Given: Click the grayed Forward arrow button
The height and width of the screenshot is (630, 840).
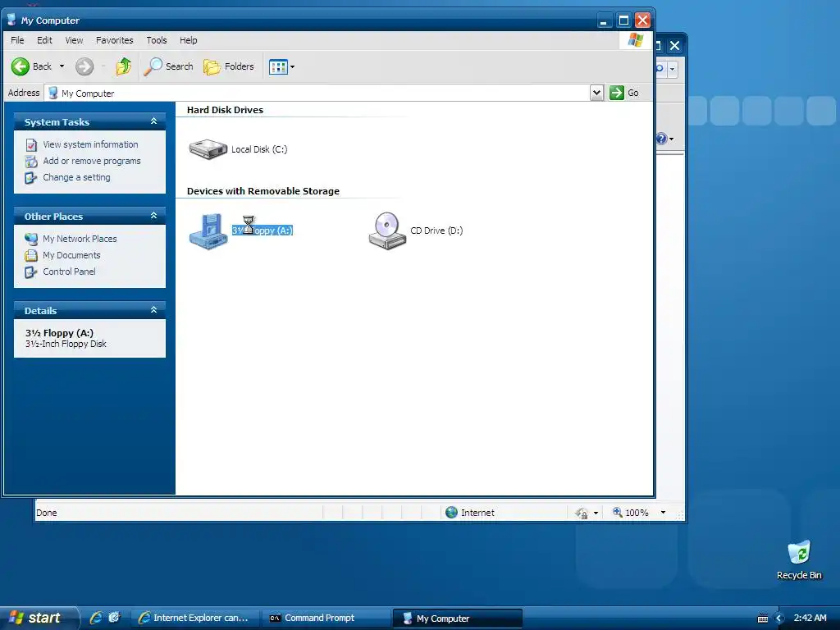Looking at the screenshot, I should tap(84, 66).
